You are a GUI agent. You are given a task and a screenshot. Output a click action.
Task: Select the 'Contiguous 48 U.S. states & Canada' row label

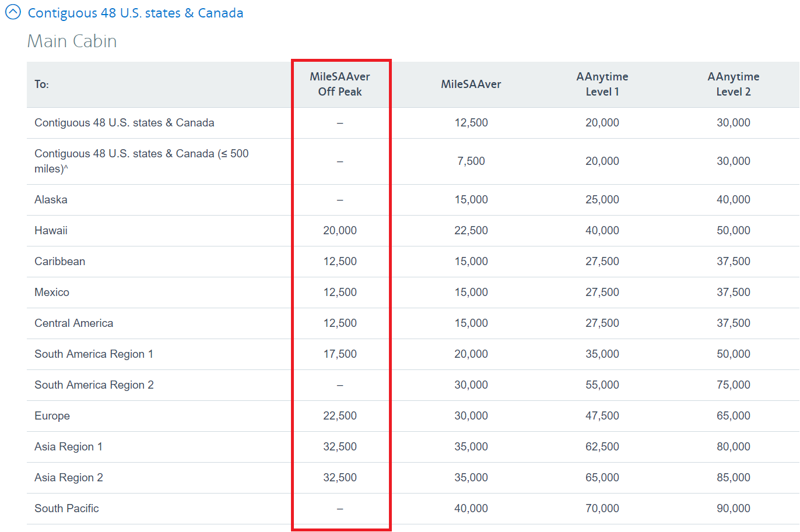124,123
